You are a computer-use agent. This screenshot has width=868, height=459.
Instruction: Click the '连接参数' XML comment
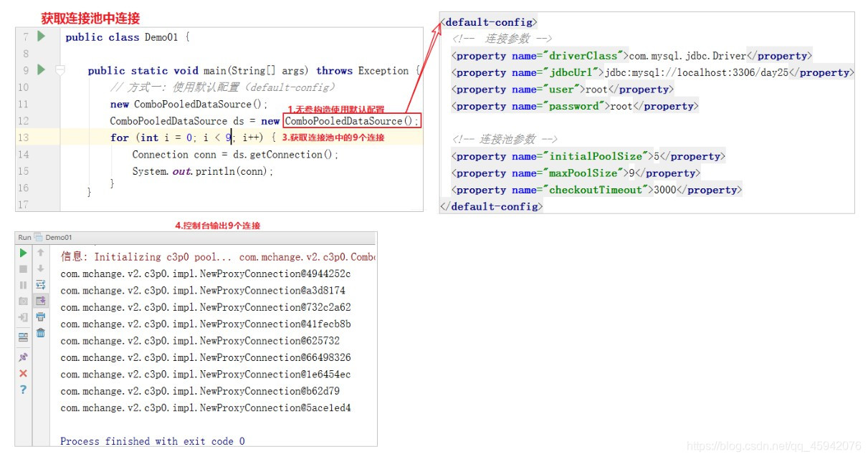point(502,39)
